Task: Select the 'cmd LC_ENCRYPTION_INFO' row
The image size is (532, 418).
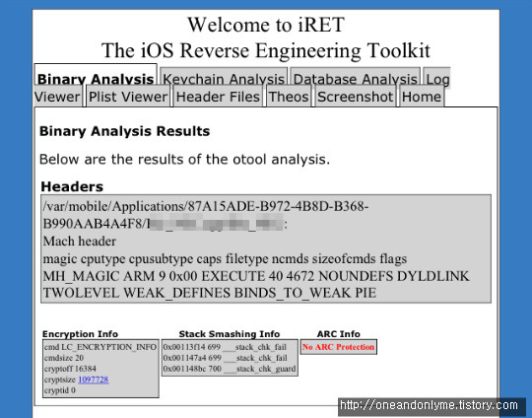Action: [100, 347]
